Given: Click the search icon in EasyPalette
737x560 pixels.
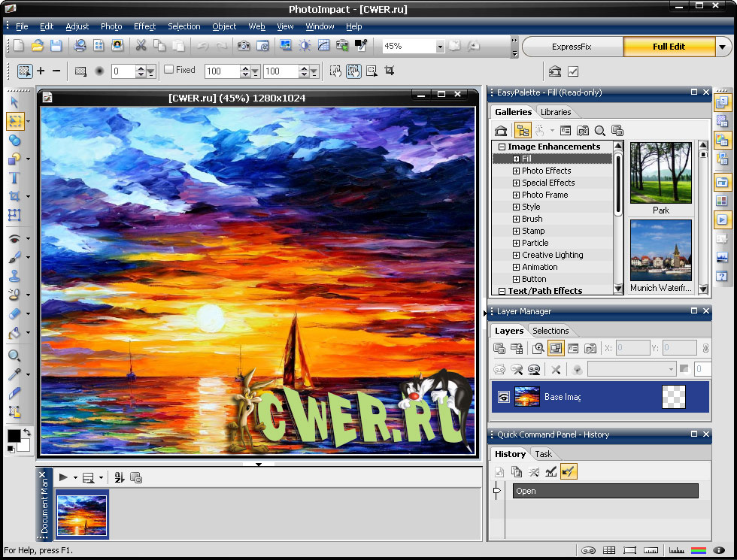Looking at the screenshot, I should tap(599, 131).
